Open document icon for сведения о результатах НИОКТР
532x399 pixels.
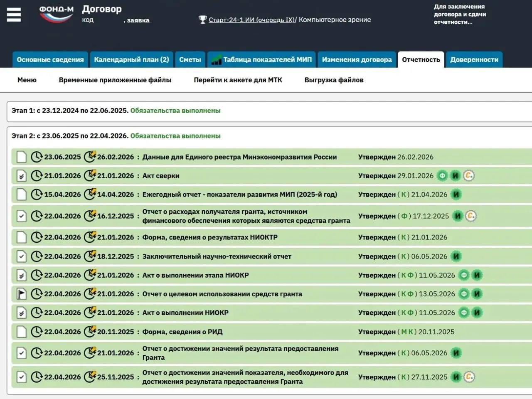22,237
